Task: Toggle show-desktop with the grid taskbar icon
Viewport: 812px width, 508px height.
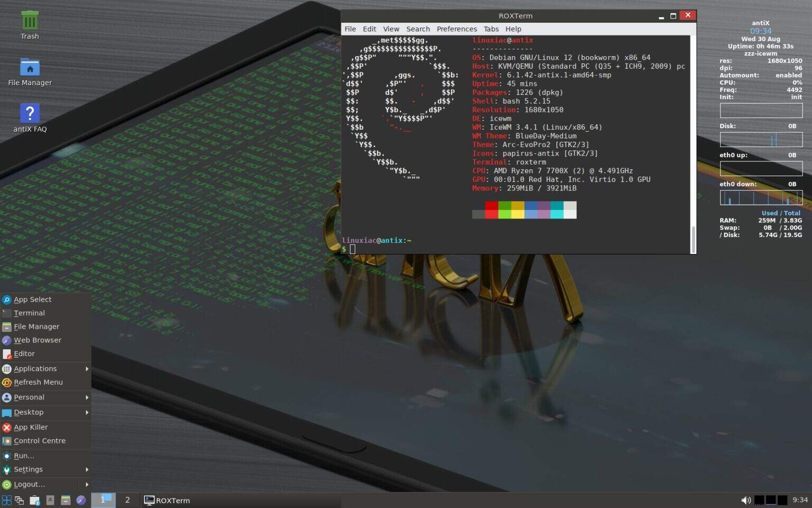Action: 7,500
